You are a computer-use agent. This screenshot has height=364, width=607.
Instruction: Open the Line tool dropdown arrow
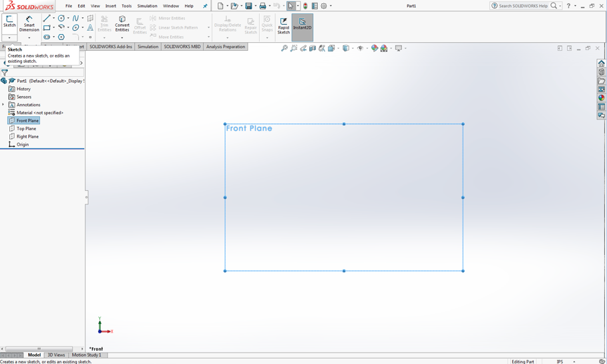53,18
